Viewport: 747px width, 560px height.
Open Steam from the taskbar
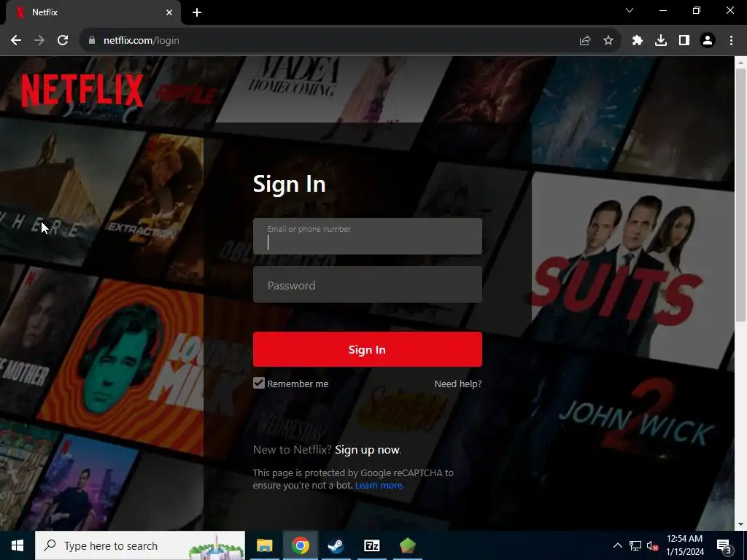click(x=336, y=545)
